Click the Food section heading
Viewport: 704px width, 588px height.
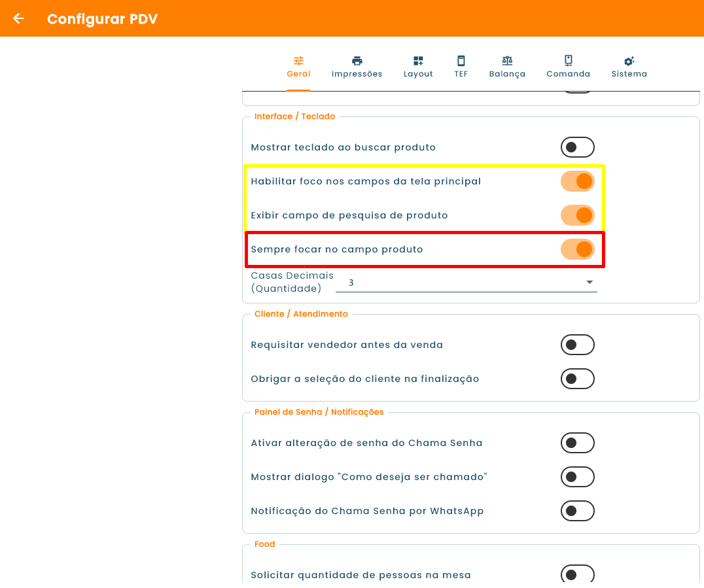pos(264,544)
